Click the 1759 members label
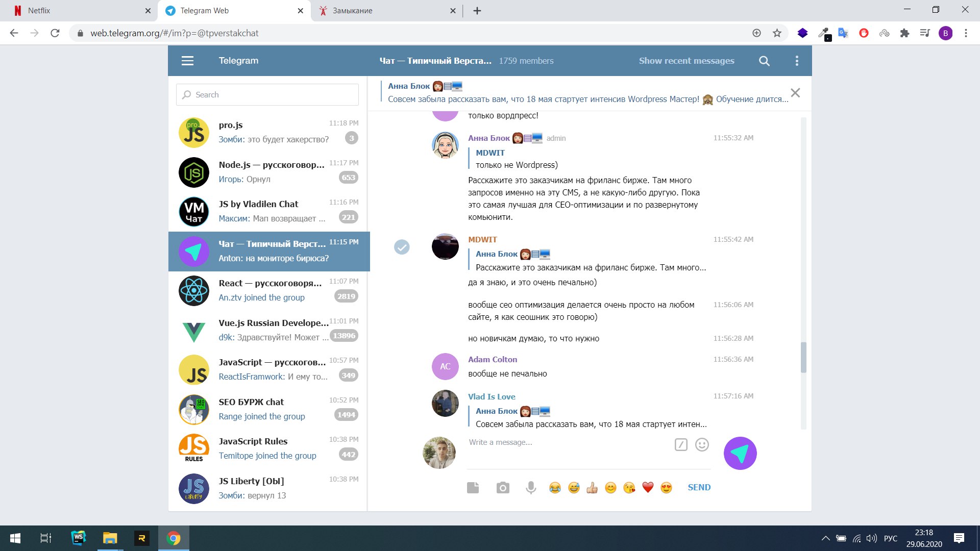980x551 pixels. click(526, 61)
